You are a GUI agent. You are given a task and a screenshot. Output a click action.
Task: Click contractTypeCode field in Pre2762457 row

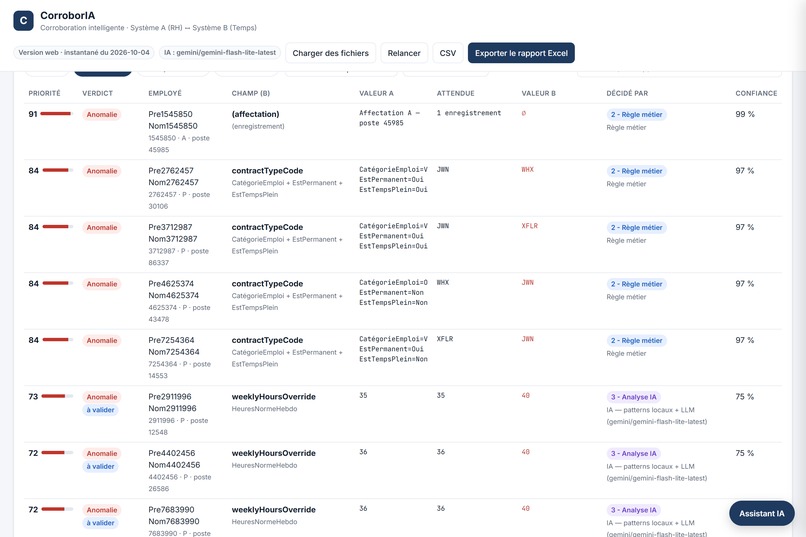[x=267, y=171]
